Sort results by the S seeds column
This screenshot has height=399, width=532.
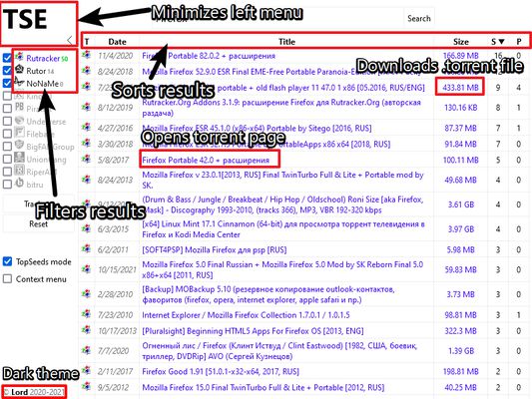pos(498,41)
